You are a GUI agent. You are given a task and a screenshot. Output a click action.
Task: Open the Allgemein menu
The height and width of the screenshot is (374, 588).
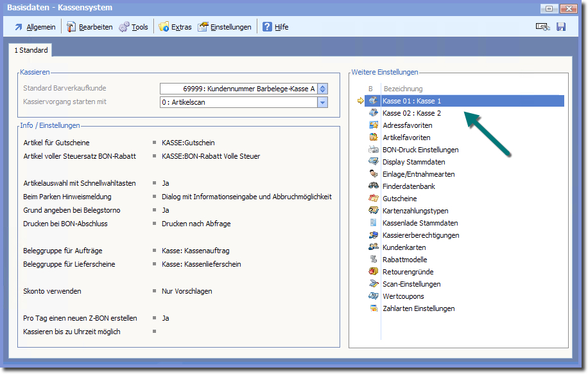coord(35,27)
